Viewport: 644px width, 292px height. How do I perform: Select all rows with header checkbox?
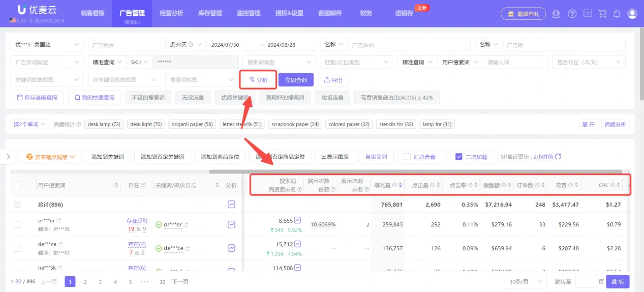(17, 185)
